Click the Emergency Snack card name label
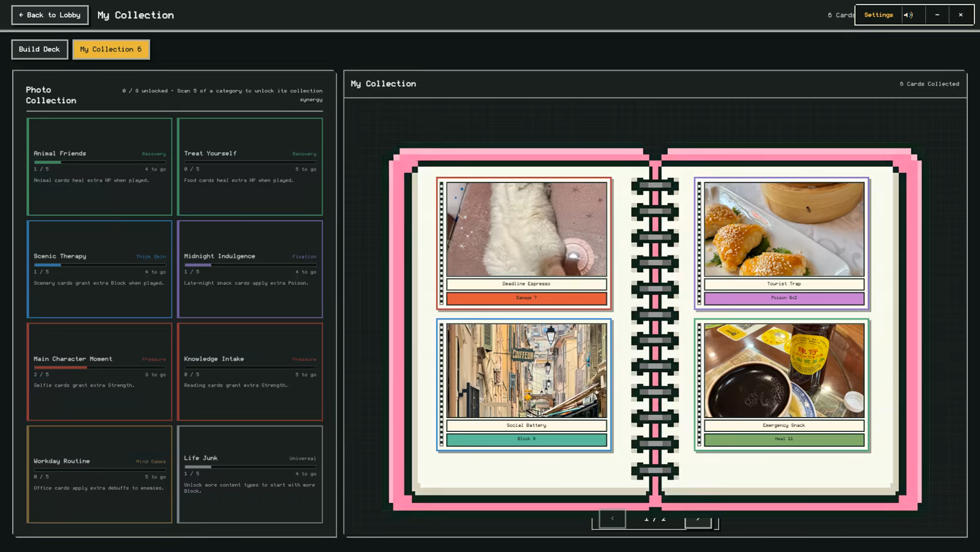 pyautogui.click(x=784, y=425)
